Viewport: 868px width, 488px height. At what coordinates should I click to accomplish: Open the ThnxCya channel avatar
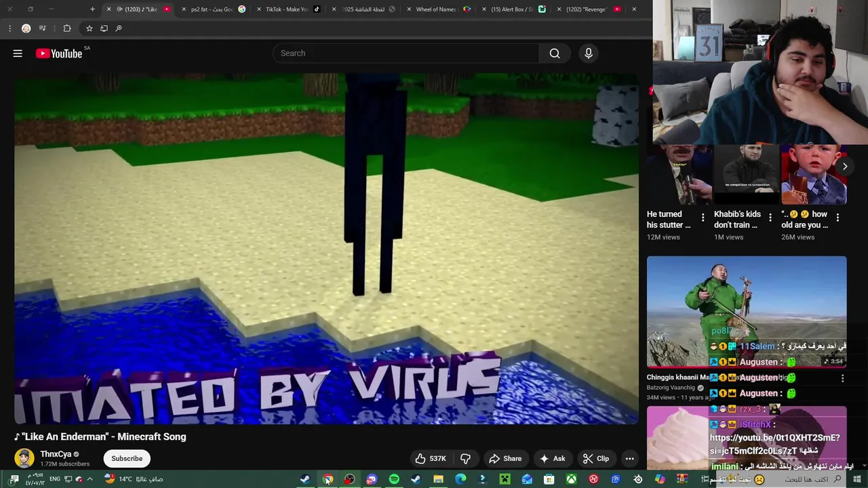click(x=24, y=459)
